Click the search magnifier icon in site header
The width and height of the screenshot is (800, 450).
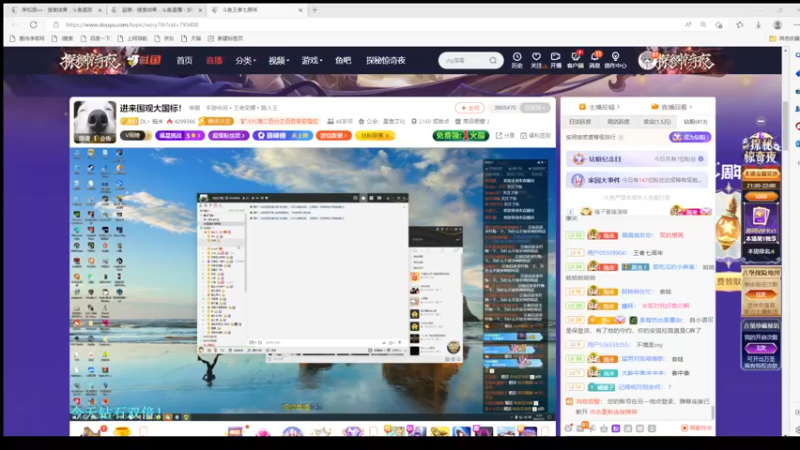[493, 60]
